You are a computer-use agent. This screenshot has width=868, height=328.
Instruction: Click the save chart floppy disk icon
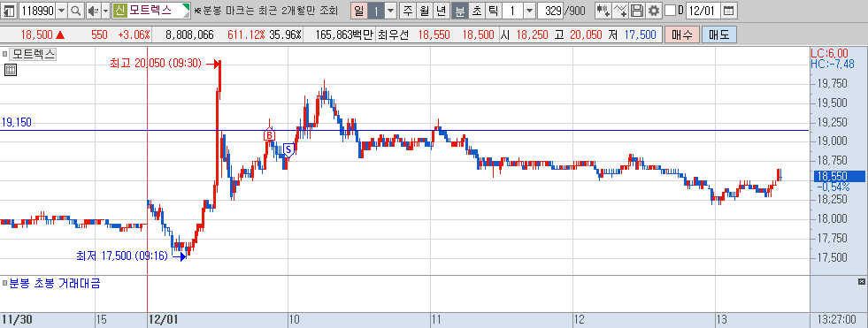[637, 10]
